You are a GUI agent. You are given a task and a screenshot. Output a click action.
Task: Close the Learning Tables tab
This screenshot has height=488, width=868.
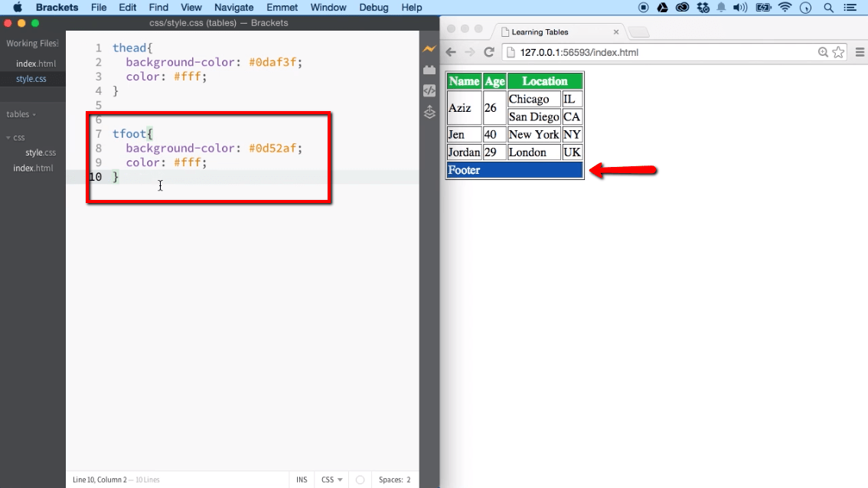click(x=615, y=32)
